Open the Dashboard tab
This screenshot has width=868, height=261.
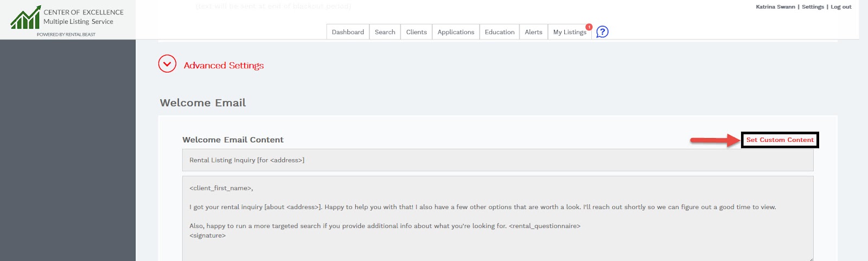[348, 32]
